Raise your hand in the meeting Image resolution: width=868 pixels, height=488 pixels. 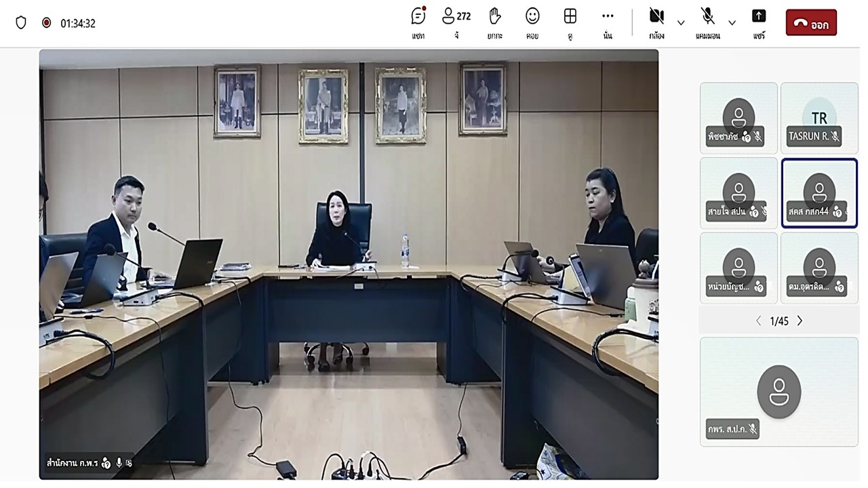[495, 22]
